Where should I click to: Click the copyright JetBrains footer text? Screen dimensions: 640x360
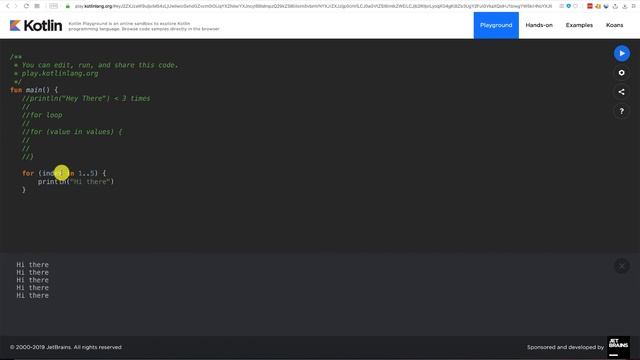[x=66, y=347]
